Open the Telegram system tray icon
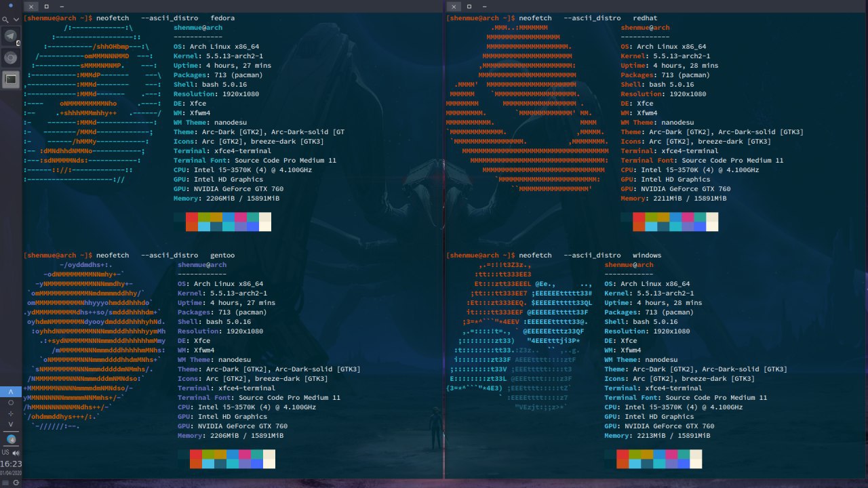 (12, 439)
